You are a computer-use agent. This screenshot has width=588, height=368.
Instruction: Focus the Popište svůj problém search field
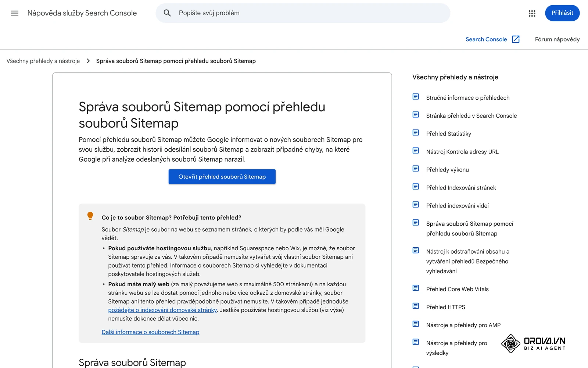[303, 13]
